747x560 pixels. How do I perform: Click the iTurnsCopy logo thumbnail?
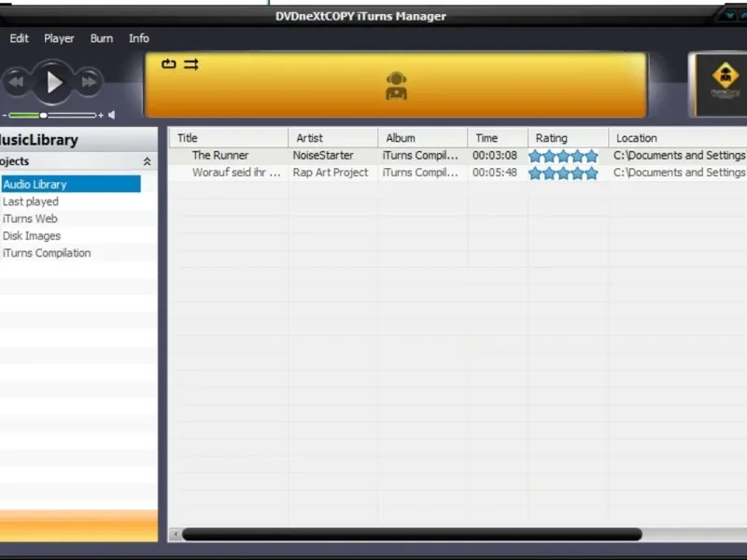click(x=720, y=85)
